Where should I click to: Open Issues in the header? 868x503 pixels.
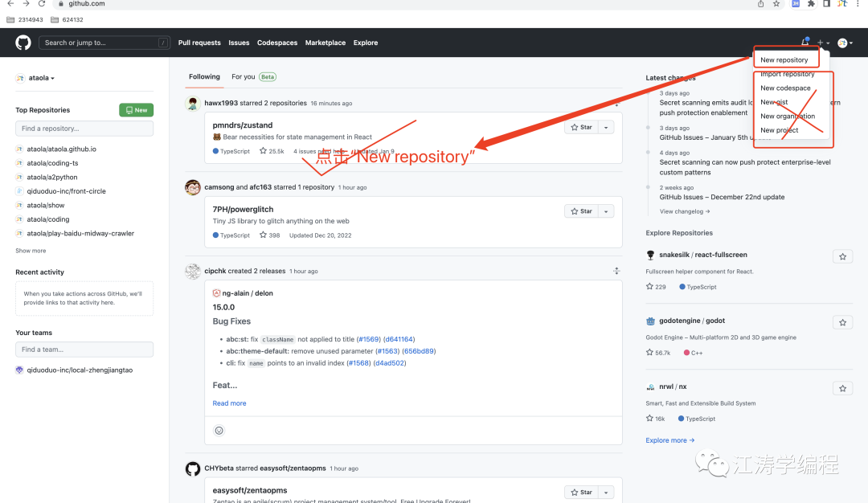point(239,43)
